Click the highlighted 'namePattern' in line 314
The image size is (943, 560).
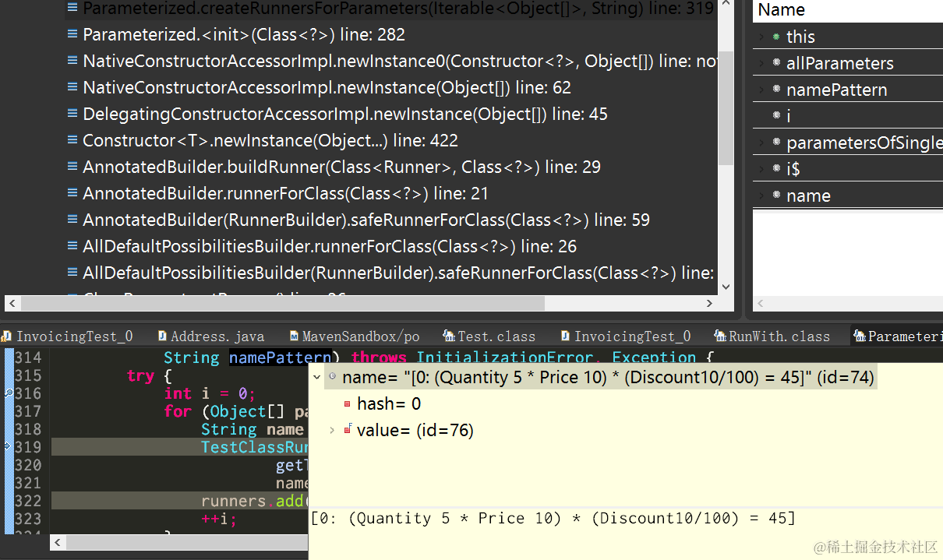tap(280, 357)
